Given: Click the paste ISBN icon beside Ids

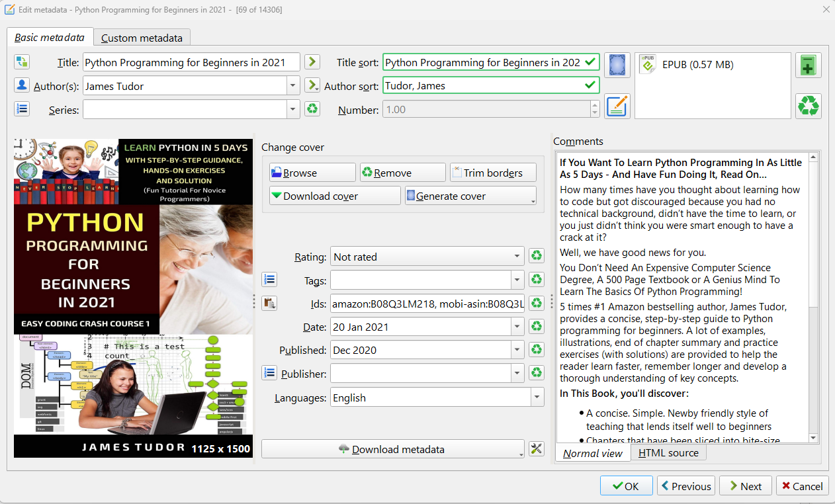Looking at the screenshot, I should coord(269,303).
